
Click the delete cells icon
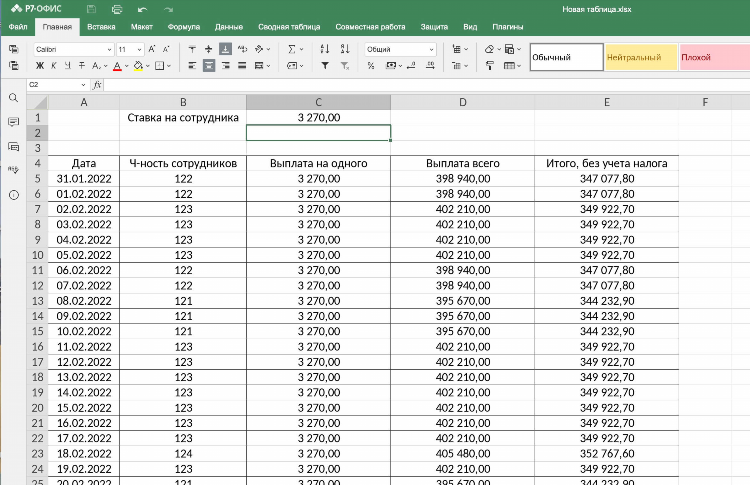[457, 66]
